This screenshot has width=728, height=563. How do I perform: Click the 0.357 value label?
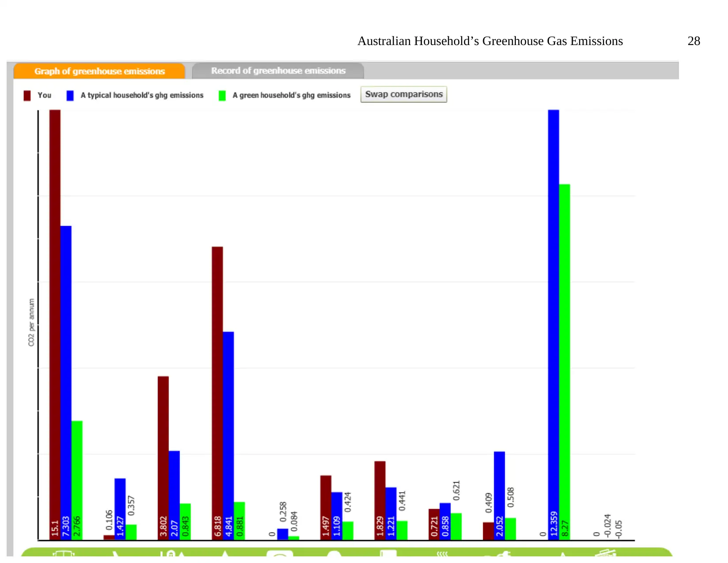(x=131, y=506)
